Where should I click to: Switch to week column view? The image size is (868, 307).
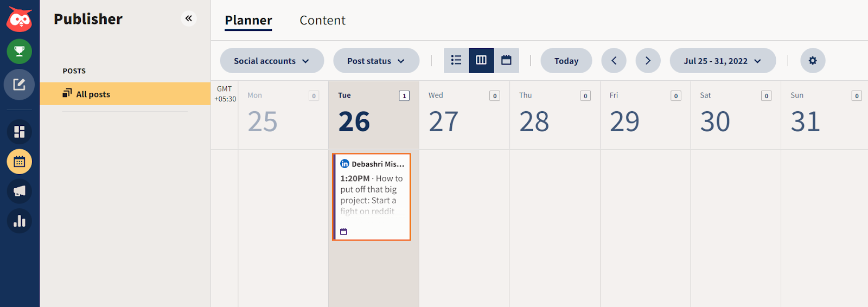481,60
